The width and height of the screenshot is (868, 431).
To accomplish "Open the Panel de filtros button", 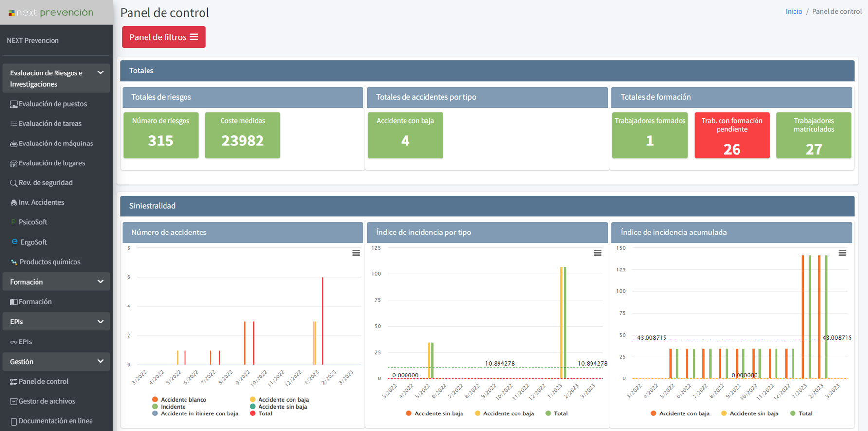I will tap(164, 37).
